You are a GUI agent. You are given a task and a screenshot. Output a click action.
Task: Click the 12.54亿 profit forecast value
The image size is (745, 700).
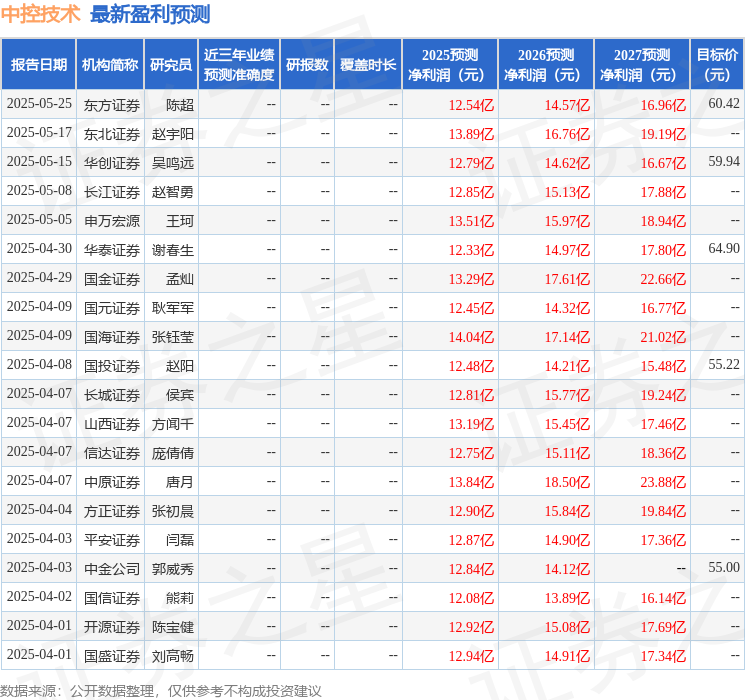(x=471, y=105)
